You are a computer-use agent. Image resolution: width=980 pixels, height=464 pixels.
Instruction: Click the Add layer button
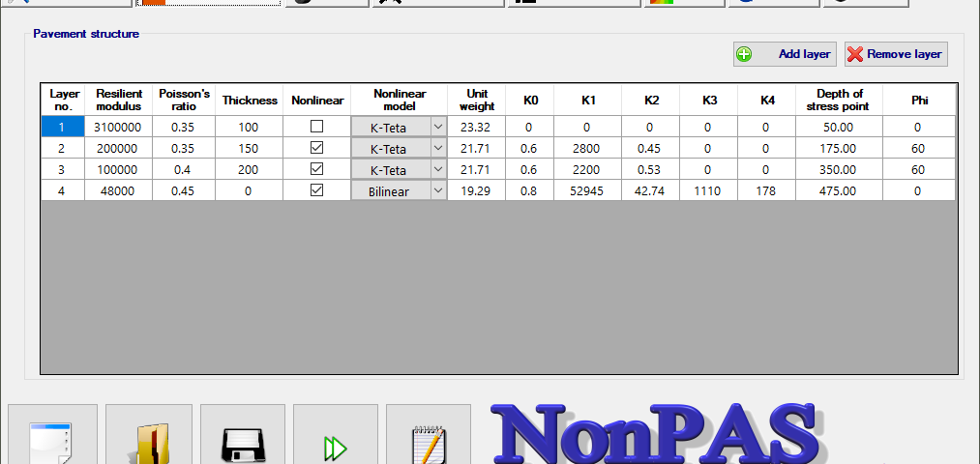783,54
